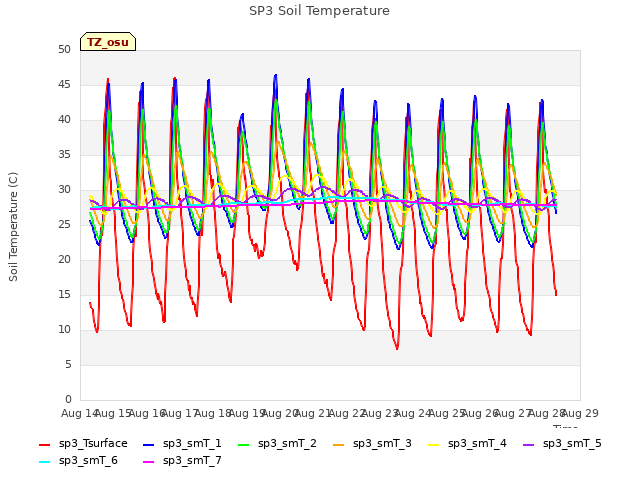Click the Soil Temperature (C) axis label
Viewport: 640px width, 480px height.
click(x=13, y=227)
